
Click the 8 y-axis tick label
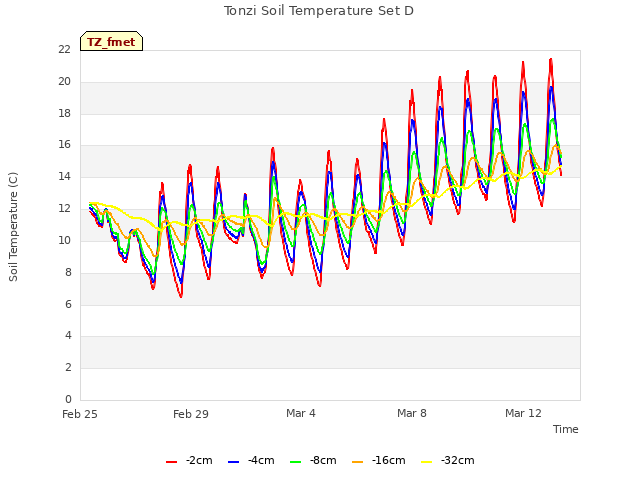68,272
